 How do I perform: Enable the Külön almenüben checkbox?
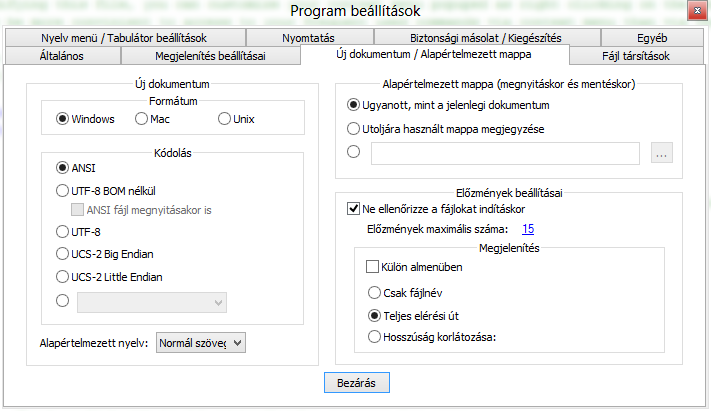pos(373,268)
